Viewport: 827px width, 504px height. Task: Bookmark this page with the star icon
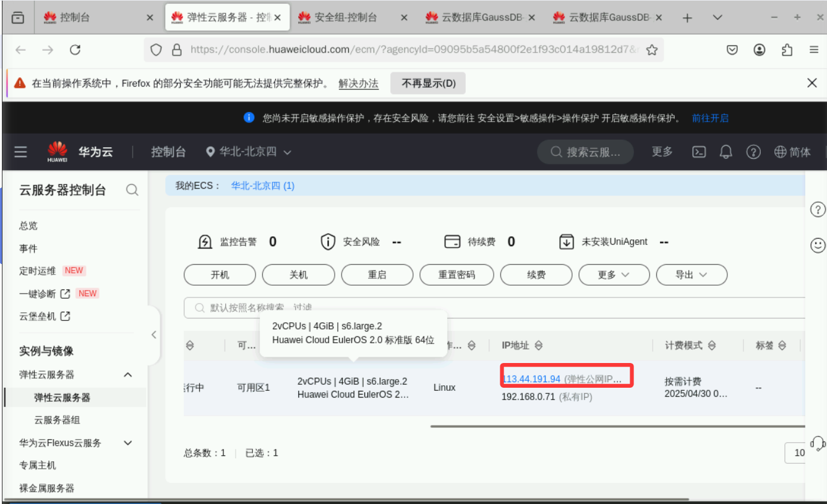click(651, 50)
